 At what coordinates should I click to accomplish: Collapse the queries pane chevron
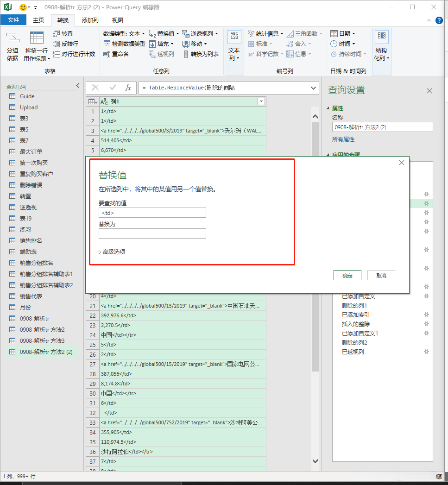[78, 85]
